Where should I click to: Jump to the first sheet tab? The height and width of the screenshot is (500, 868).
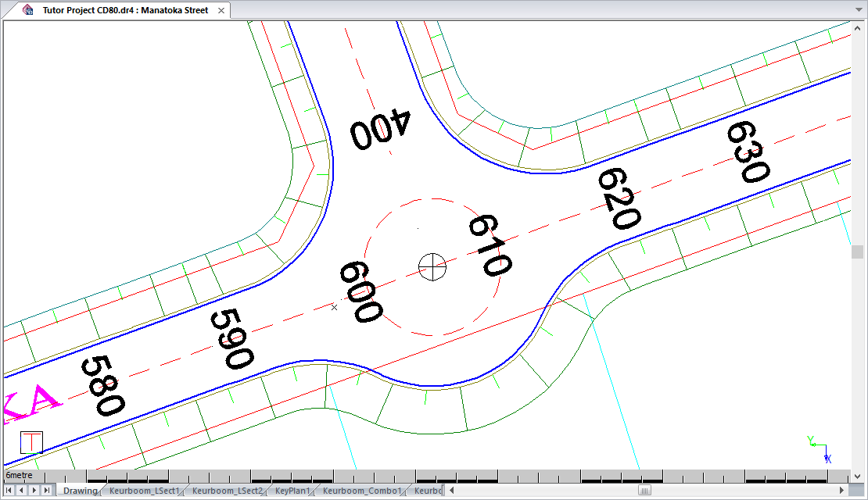pyautogui.click(x=9, y=491)
